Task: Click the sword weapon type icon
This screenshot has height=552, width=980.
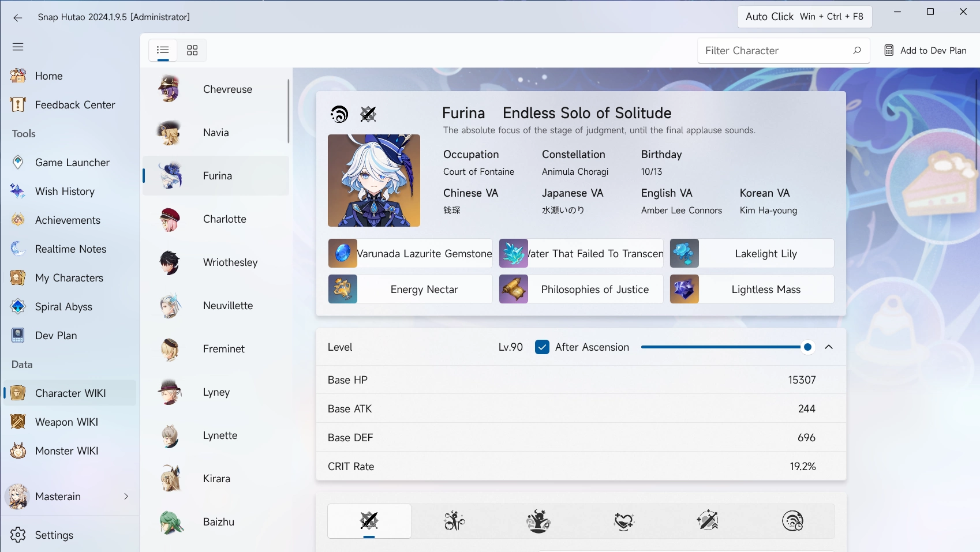Action: pyautogui.click(x=368, y=114)
